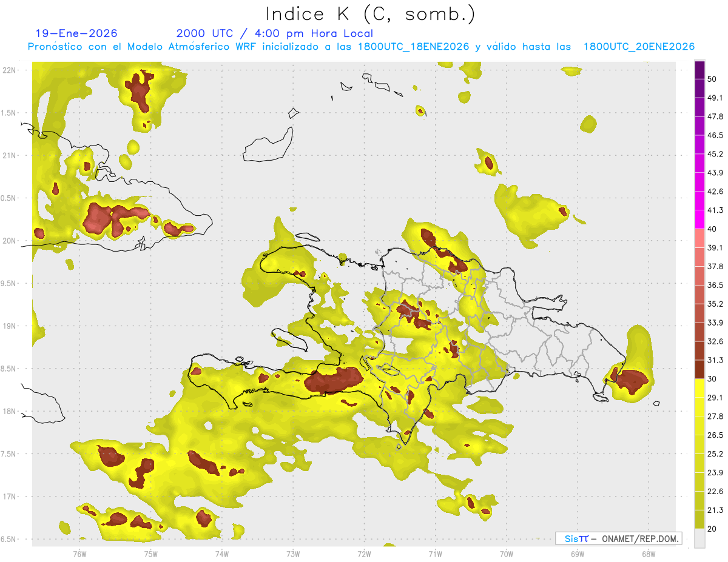Click the title "Indice K (C, somb.)"

pos(370,14)
